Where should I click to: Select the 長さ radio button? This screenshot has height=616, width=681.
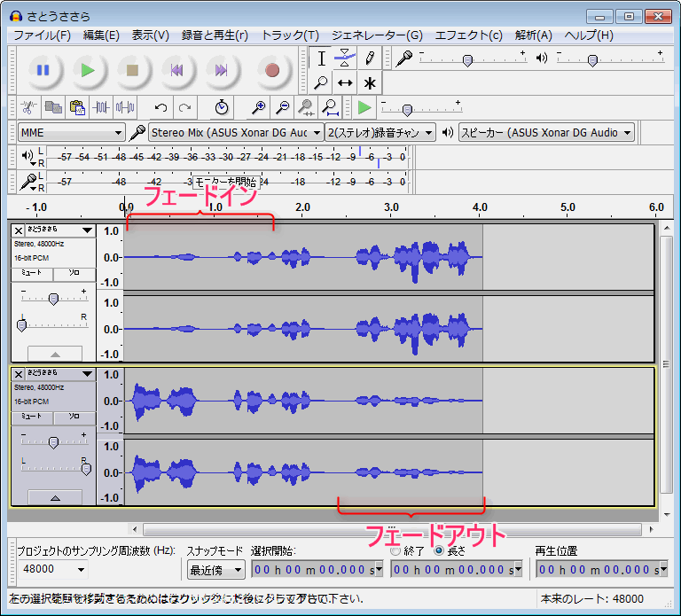(x=439, y=551)
